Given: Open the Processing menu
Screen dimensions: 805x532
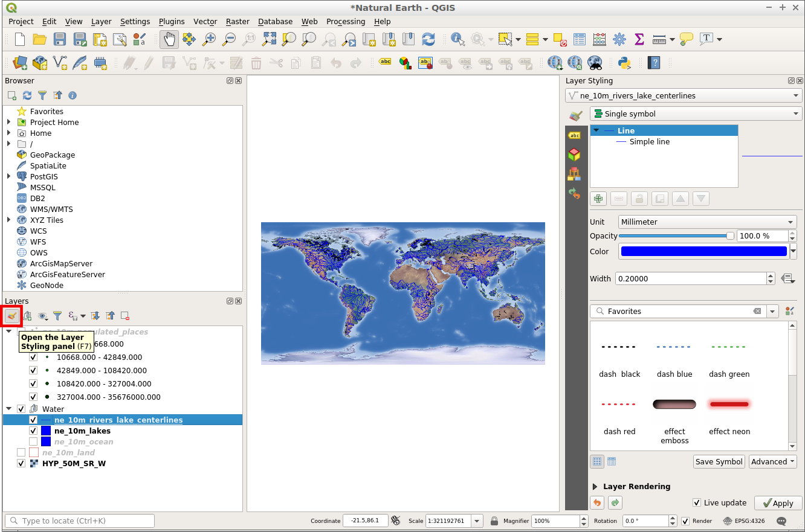Looking at the screenshot, I should [346, 21].
